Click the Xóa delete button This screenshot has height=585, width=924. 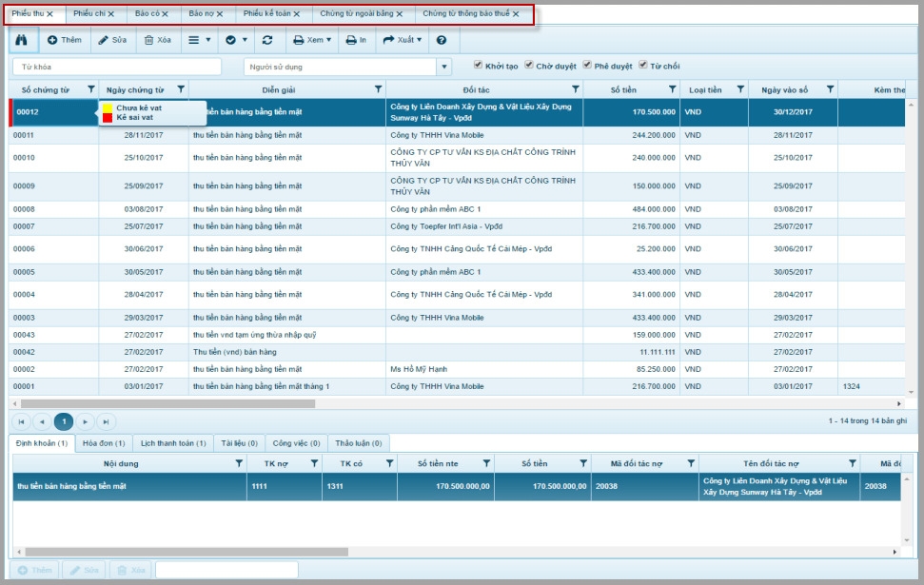[157, 40]
